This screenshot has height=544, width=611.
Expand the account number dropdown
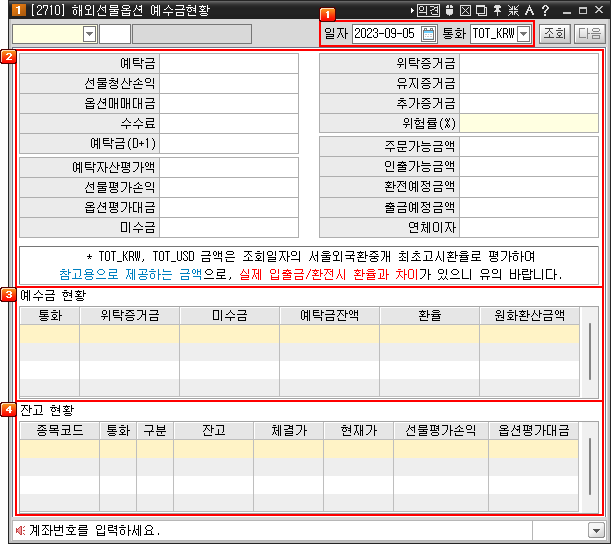click(x=89, y=34)
